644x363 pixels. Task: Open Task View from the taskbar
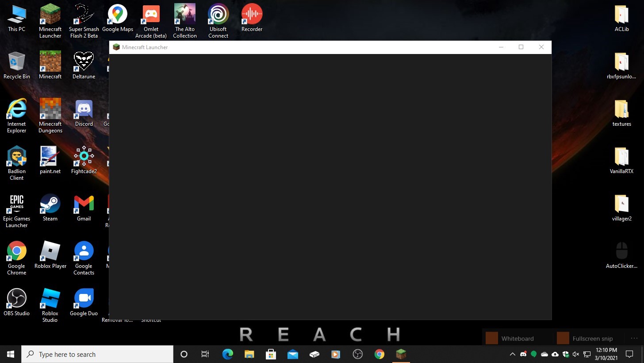pos(205,354)
